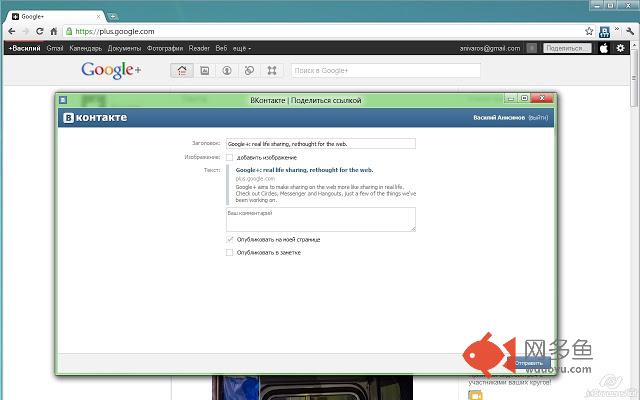Click the popup window's title bar icon
Image resolution: width=640 pixels, height=400 pixels.
(63, 100)
